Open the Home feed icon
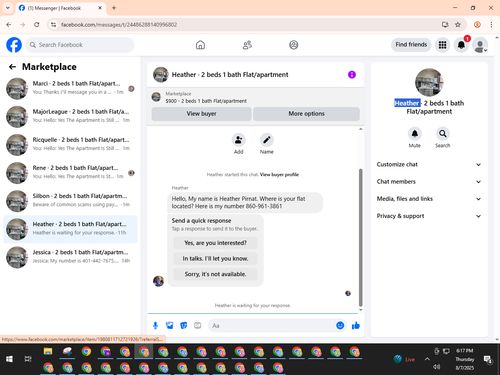500x375 pixels. [x=200, y=45]
